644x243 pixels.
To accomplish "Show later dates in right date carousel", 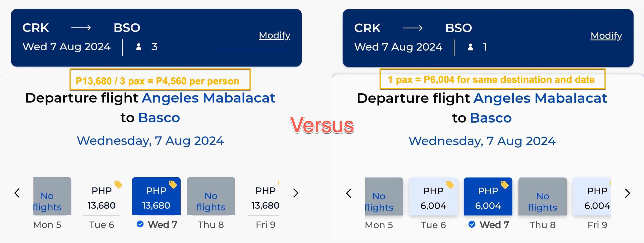I will (627, 193).
